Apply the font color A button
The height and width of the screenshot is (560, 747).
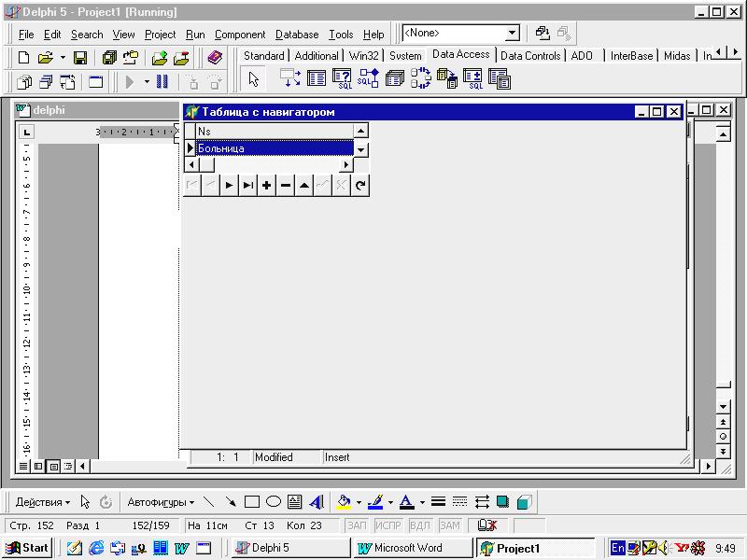[x=407, y=502]
